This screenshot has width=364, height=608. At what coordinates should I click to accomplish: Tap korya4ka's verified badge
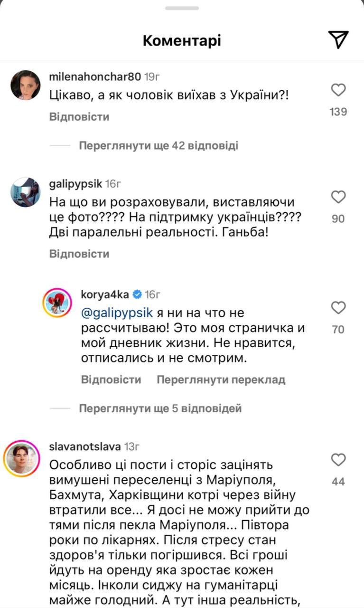[x=137, y=294]
